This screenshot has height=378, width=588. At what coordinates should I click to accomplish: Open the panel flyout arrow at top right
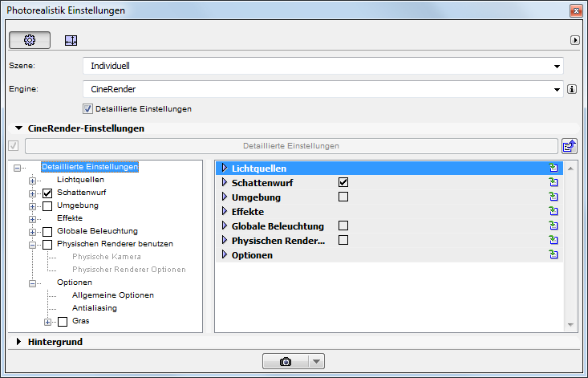click(x=574, y=40)
